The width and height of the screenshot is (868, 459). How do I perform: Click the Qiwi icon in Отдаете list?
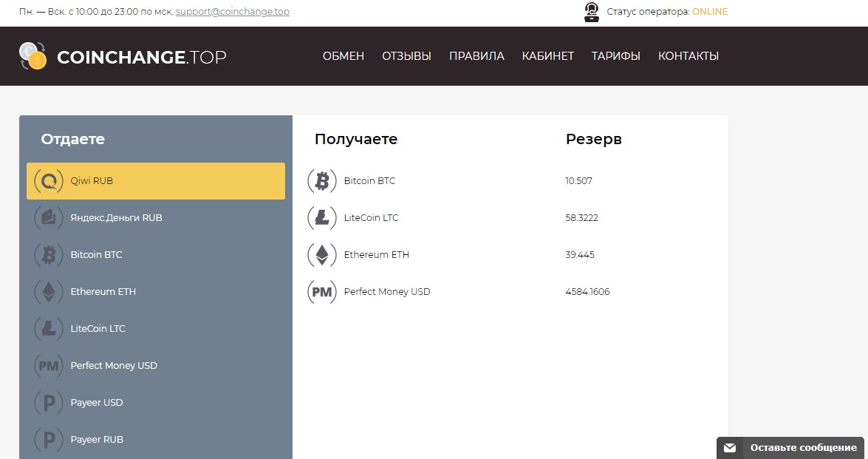click(49, 181)
